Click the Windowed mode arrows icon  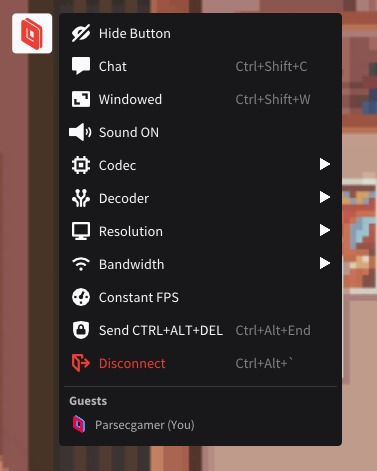81,99
